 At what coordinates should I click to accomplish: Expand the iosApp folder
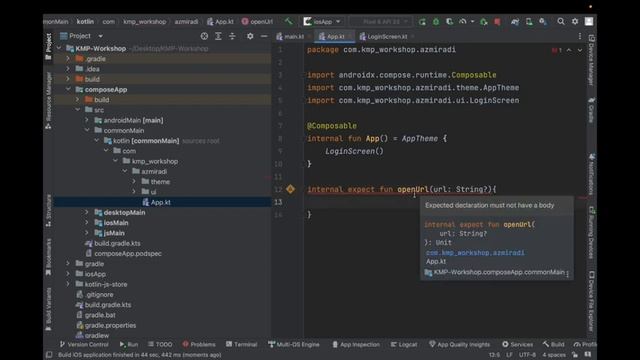pos(68,274)
